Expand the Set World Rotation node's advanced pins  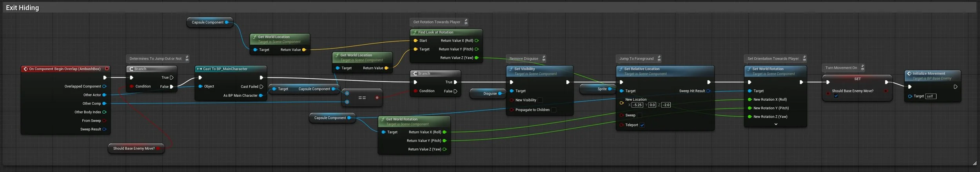tap(776, 124)
